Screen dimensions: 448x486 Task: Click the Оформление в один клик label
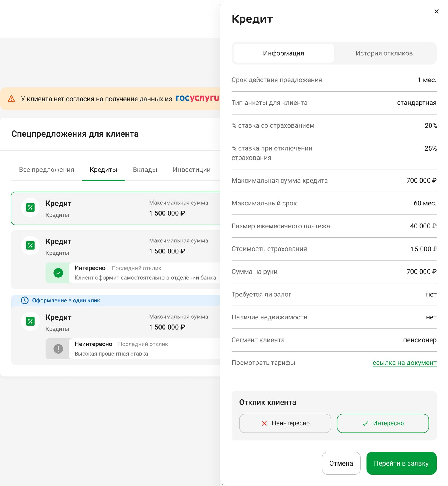click(x=66, y=300)
